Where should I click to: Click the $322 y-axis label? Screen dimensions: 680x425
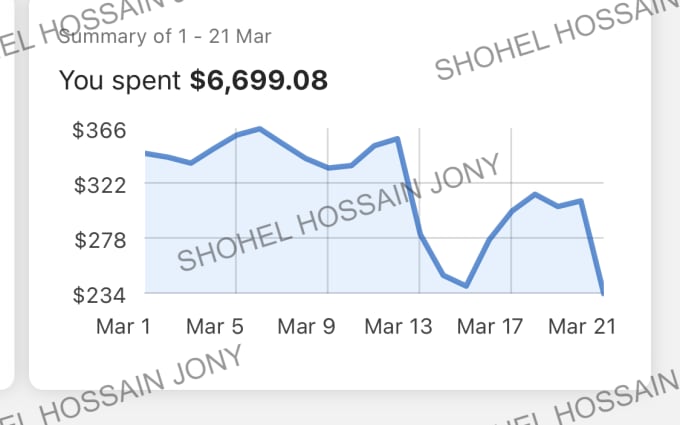pos(100,186)
